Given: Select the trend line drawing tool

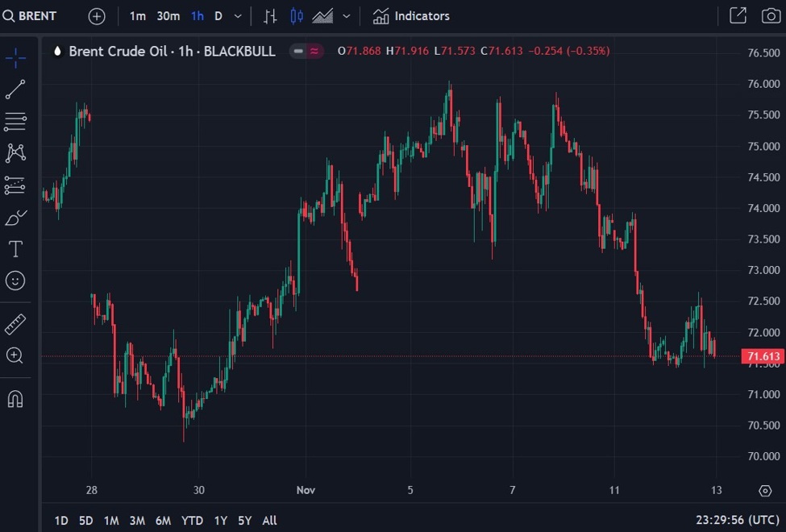Looking at the screenshot, I should (15, 89).
